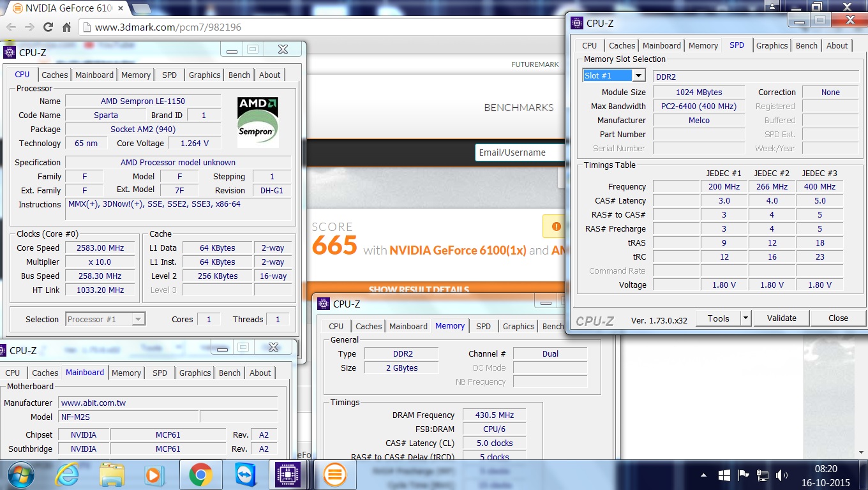Select memory size 2 GBytes value

401,367
